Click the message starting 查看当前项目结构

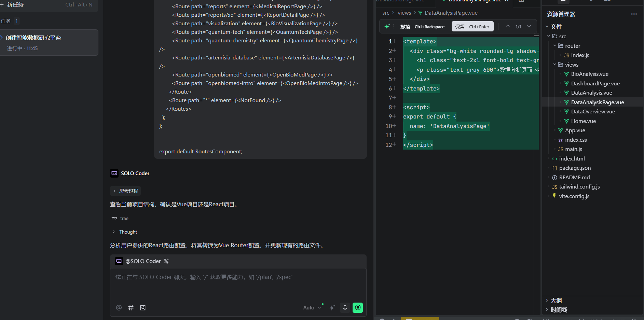175,205
